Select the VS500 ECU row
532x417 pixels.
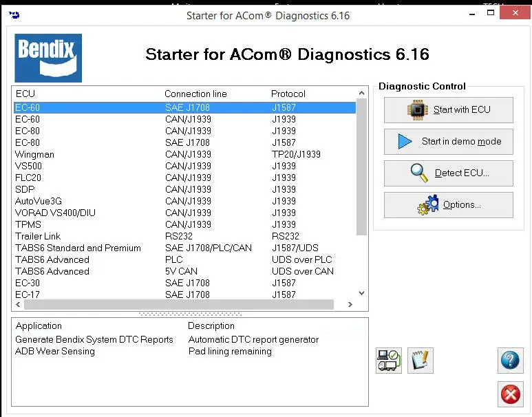click(x=185, y=167)
